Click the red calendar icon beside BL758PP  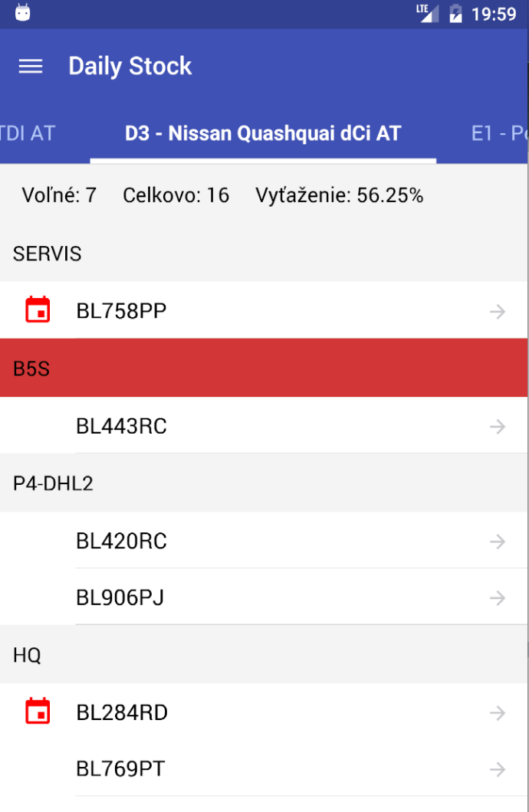pos(38,309)
